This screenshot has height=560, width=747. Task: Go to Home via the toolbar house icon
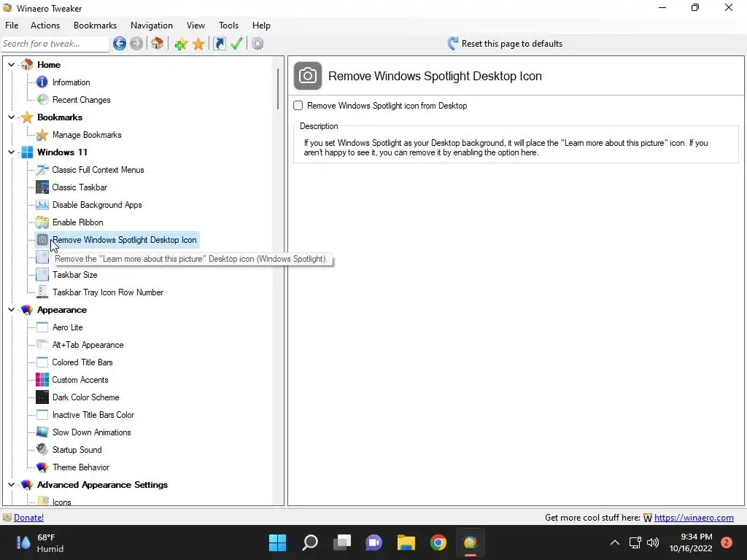point(158,44)
